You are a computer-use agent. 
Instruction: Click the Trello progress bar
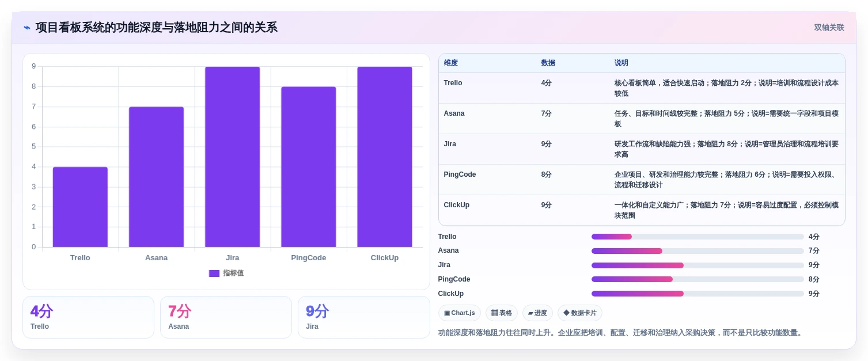tap(698, 237)
